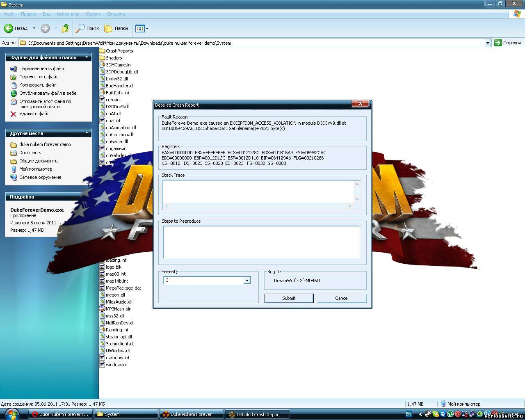This screenshot has width=525, height=420.
Task: Select steam_api.dll file icon
Action: click(x=103, y=337)
